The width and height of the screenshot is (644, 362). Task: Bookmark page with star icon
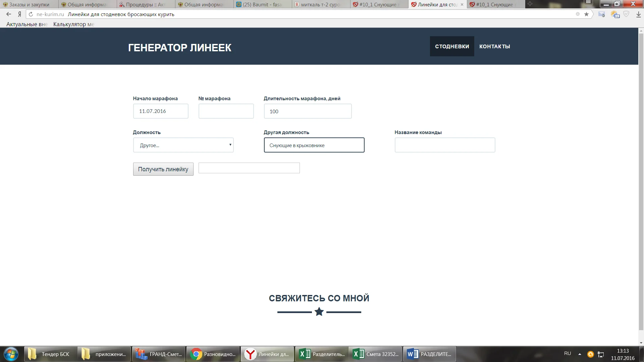pos(586,14)
